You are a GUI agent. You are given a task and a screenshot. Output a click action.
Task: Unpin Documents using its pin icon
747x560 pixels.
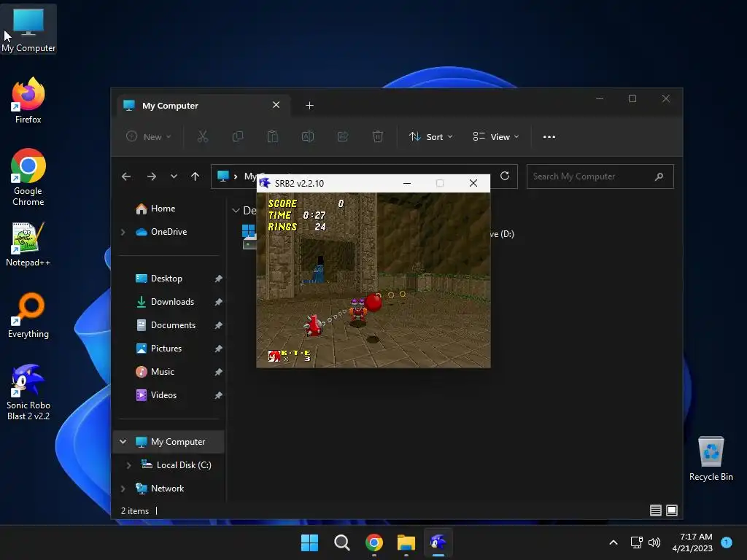(x=218, y=325)
